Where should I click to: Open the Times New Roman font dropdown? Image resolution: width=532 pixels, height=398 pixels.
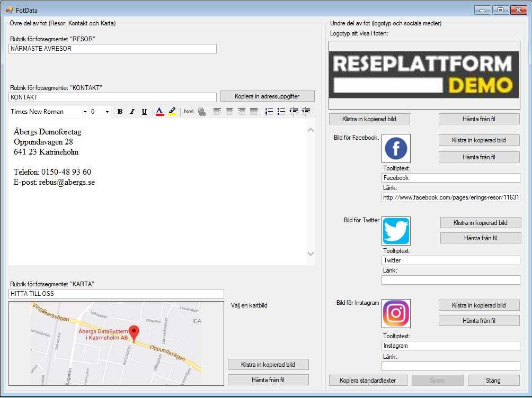pyautogui.click(x=85, y=112)
